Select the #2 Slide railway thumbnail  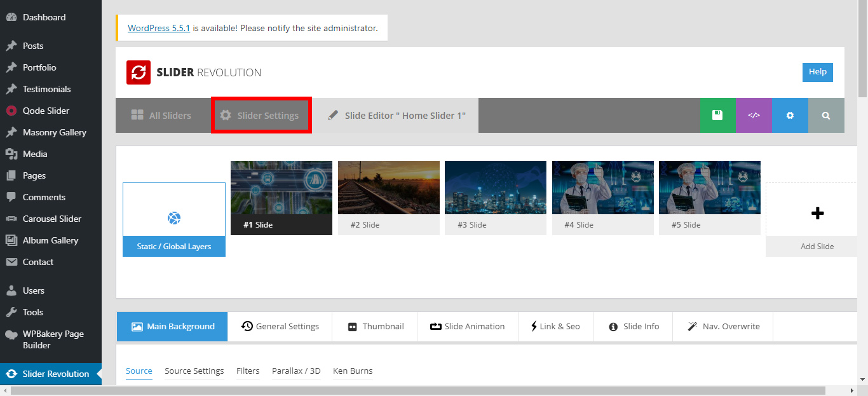(x=389, y=198)
